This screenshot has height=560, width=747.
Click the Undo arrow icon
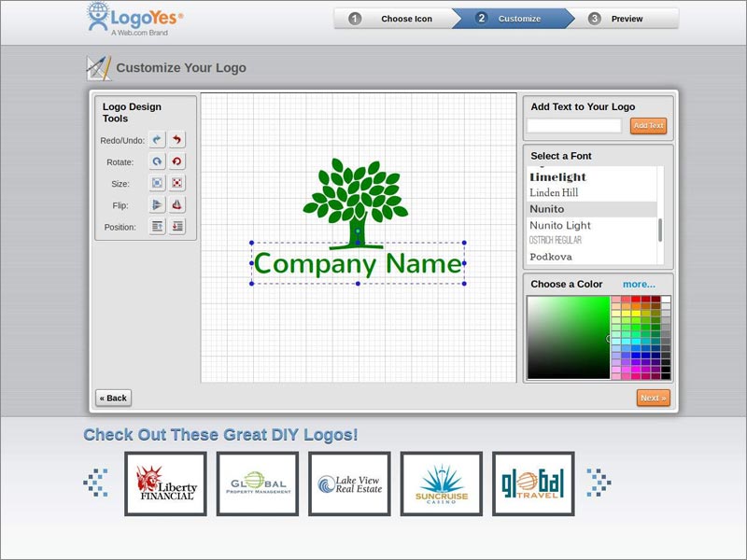(176, 140)
